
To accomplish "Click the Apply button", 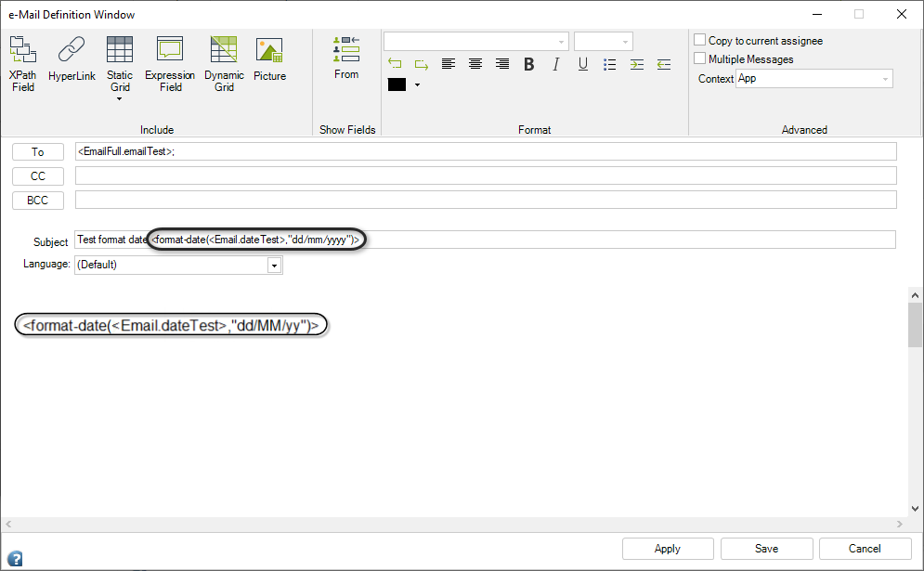I will [668, 549].
